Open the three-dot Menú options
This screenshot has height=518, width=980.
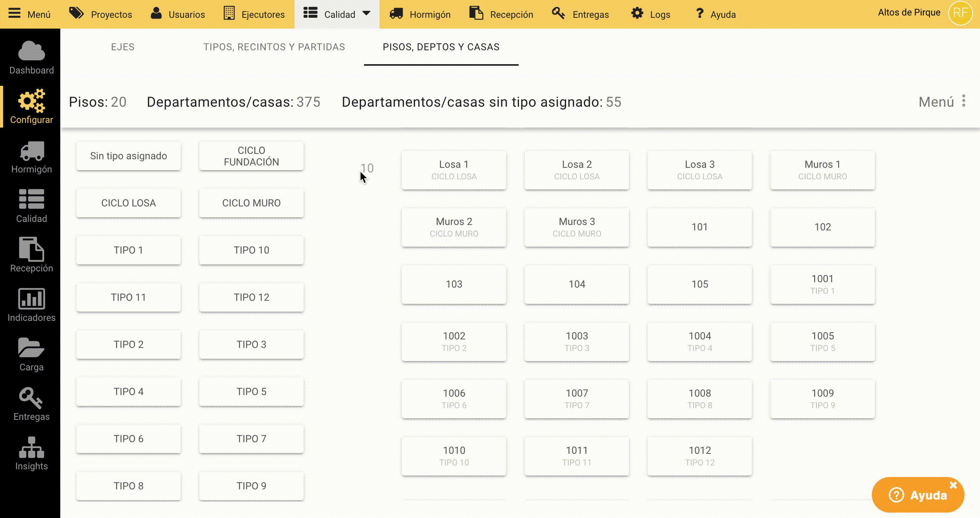[964, 101]
